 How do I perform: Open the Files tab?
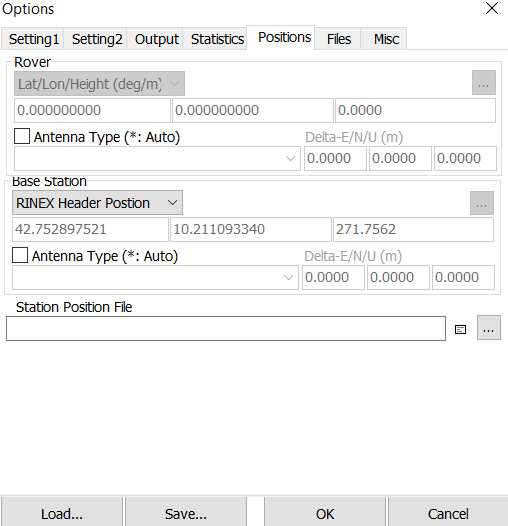[x=338, y=39]
